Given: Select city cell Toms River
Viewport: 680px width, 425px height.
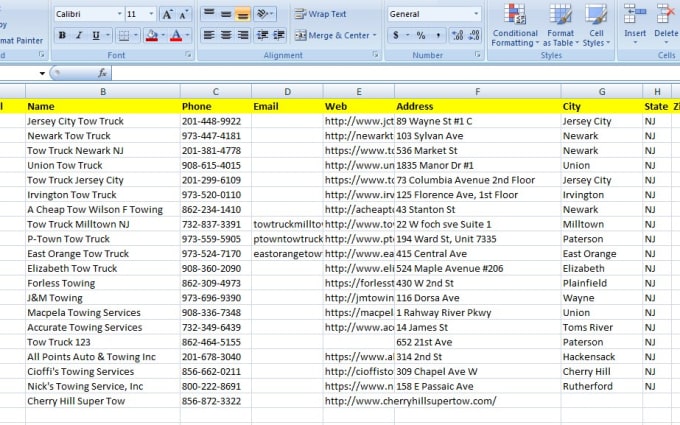Looking at the screenshot, I should 602,327.
